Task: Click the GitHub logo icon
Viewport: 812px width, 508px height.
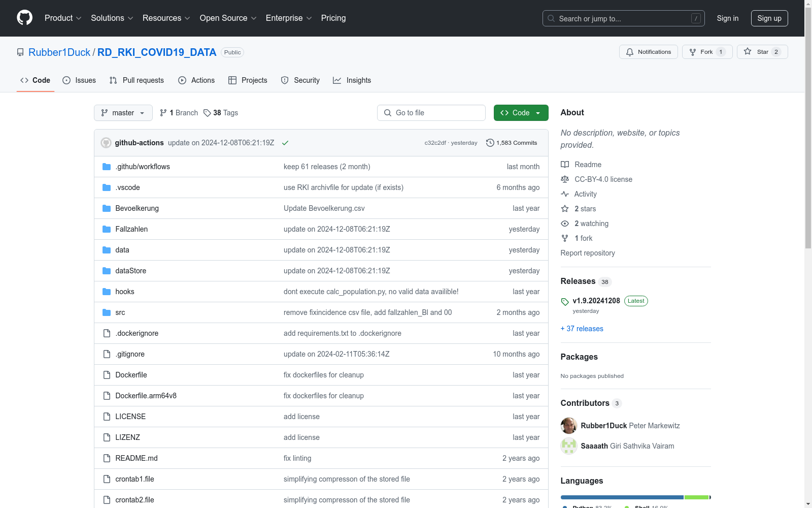Action: (24, 18)
